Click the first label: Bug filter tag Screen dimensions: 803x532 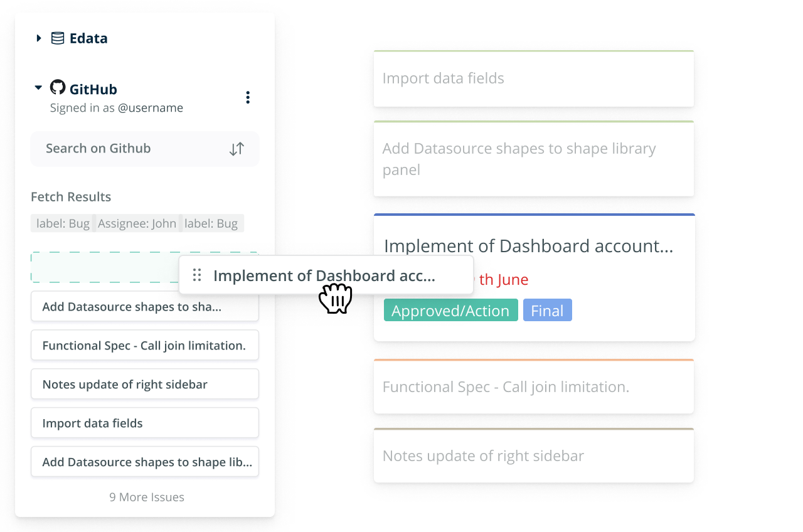coord(63,223)
